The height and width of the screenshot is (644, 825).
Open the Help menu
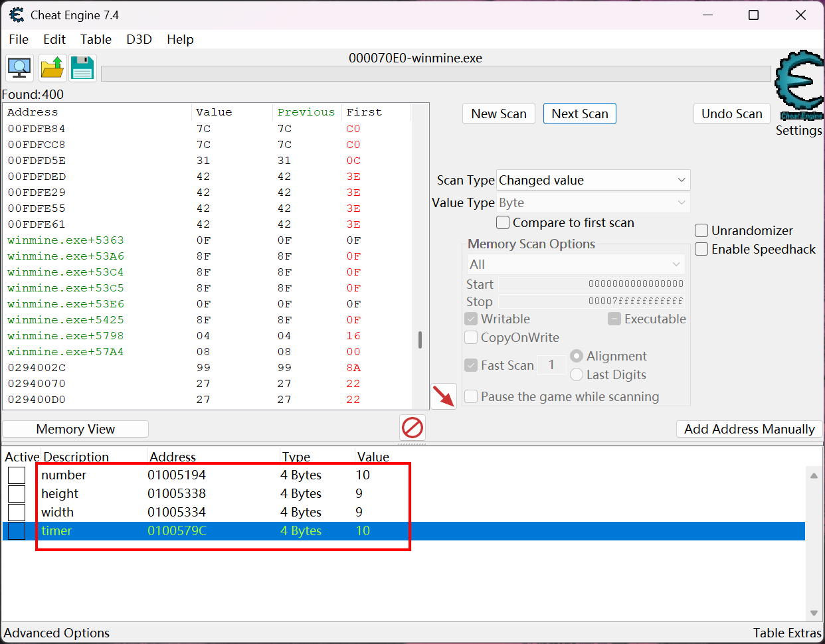point(180,39)
